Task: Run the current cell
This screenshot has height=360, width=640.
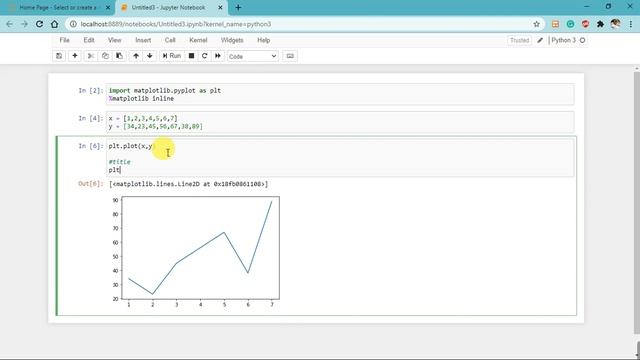Action: [171, 56]
